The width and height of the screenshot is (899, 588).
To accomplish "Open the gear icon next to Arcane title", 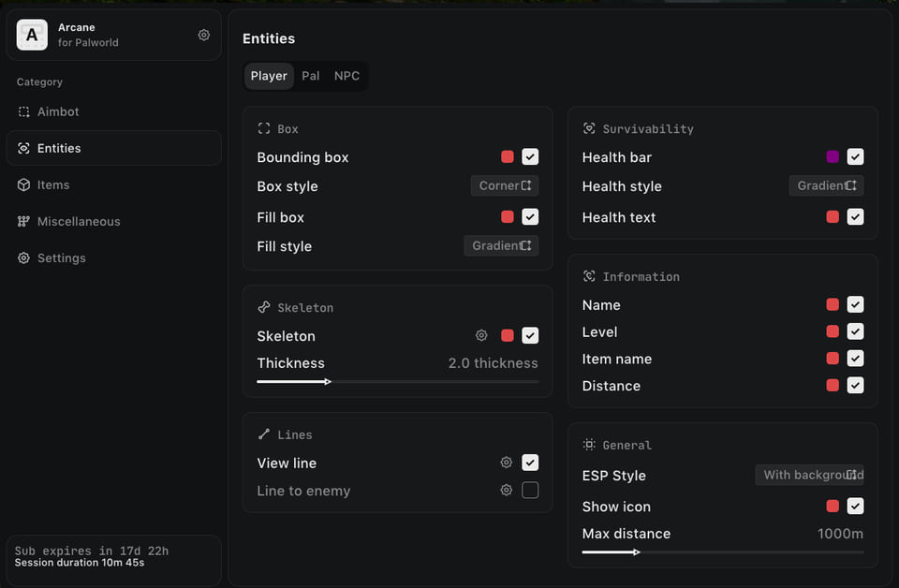I will pyautogui.click(x=203, y=35).
